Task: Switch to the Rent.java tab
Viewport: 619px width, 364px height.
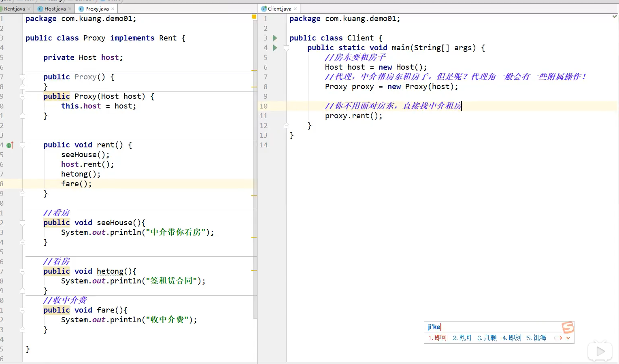Action: (x=15, y=9)
